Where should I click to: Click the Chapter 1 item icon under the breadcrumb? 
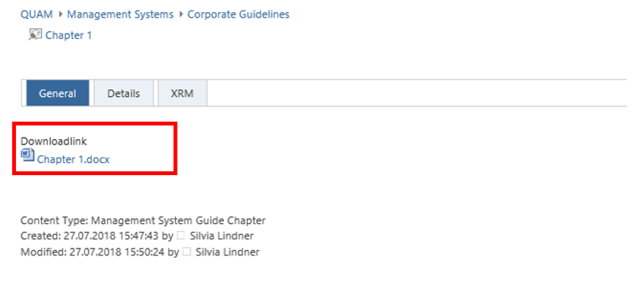click(x=35, y=34)
